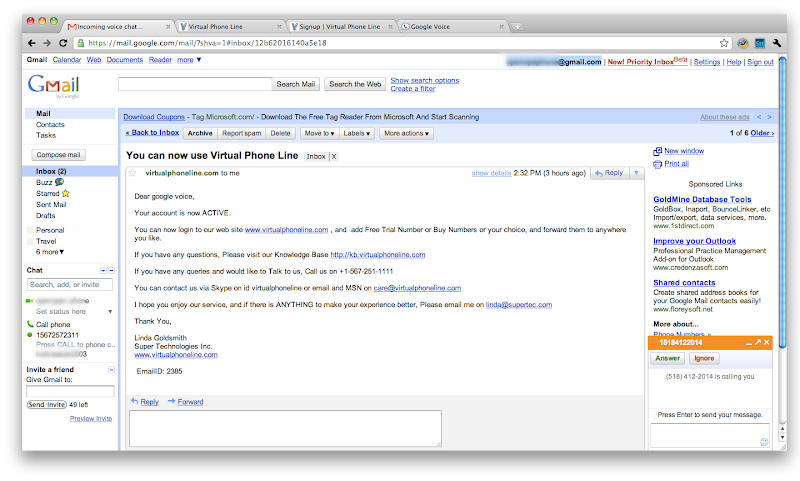Image resolution: width=800 pixels, height=481 pixels.
Task: Switch to Google Voice tab
Action: (x=452, y=27)
